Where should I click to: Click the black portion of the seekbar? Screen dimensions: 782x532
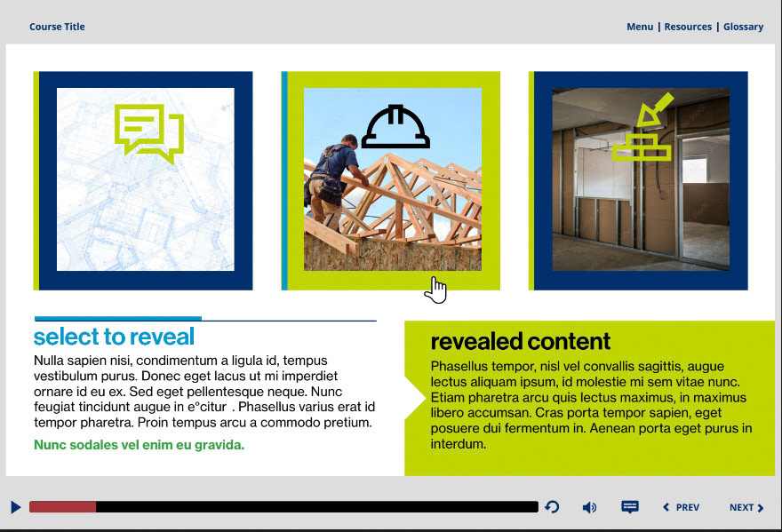(x=317, y=507)
